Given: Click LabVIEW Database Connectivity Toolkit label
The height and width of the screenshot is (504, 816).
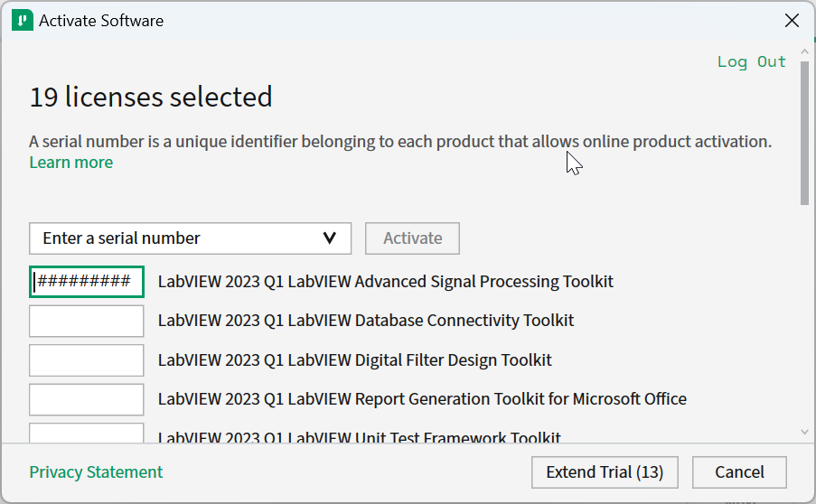Looking at the screenshot, I should click(366, 321).
